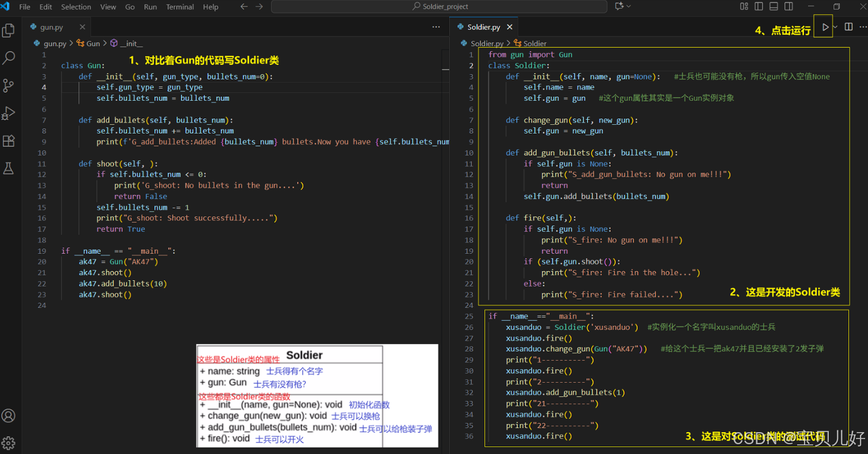Close the Soldier.py tab
Image resolution: width=868 pixels, height=454 pixels.
point(510,27)
